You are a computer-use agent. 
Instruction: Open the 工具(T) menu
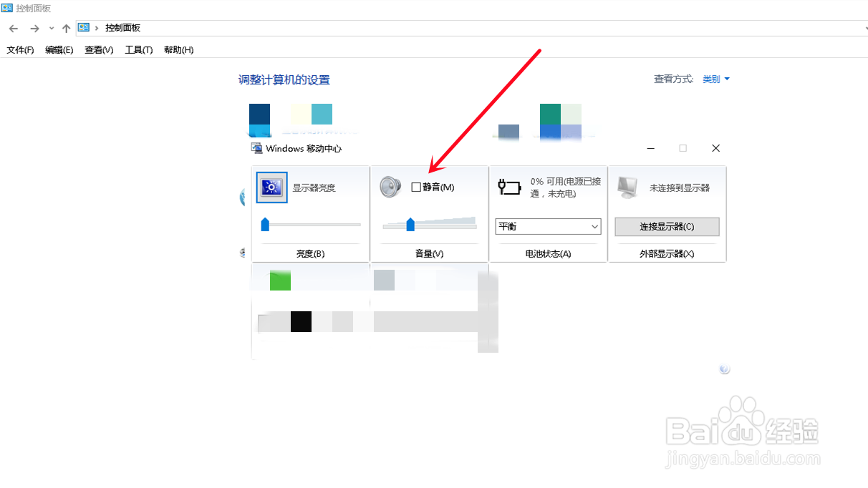coord(138,49)
